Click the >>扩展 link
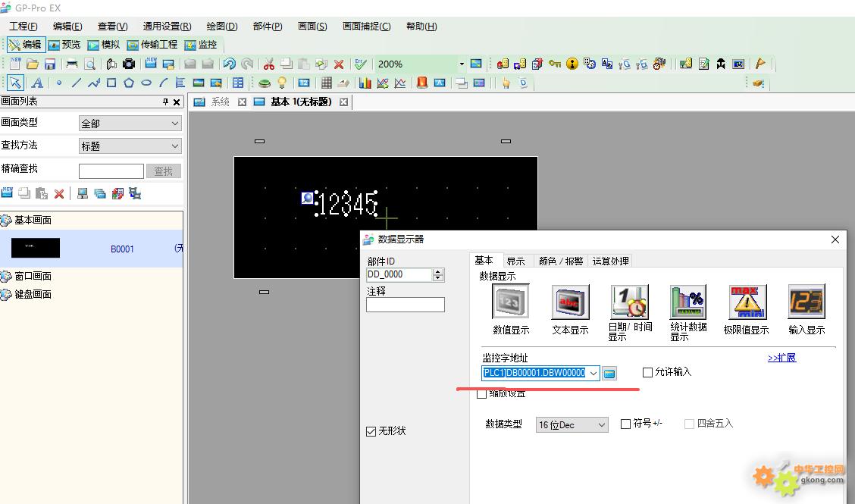This screenshot has height=504, width=855. pyautogui.click(x=781, y=358)
